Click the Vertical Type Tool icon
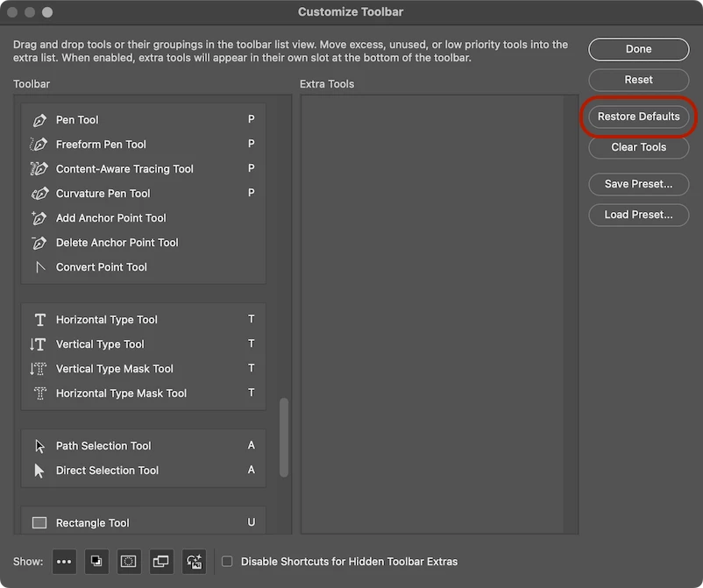 [x=38, y=344]
